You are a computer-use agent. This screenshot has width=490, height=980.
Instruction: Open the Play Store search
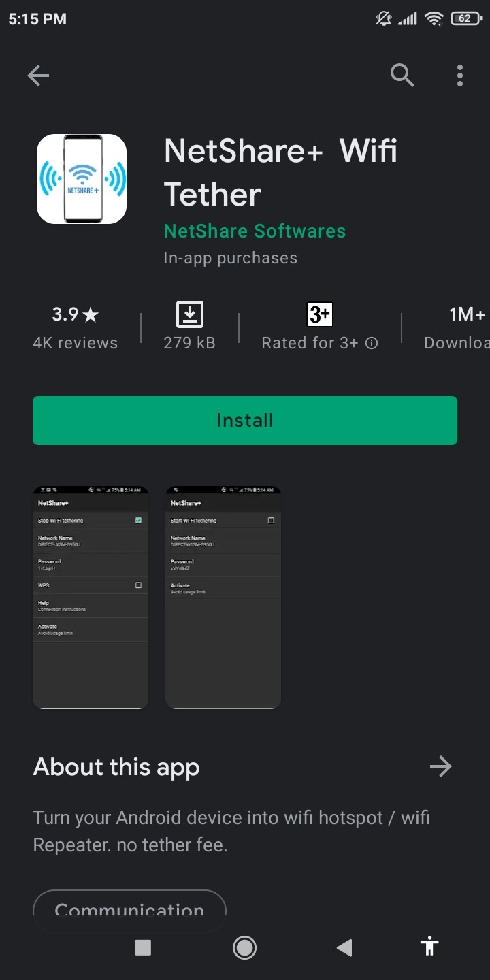click(x=402, y=76)
